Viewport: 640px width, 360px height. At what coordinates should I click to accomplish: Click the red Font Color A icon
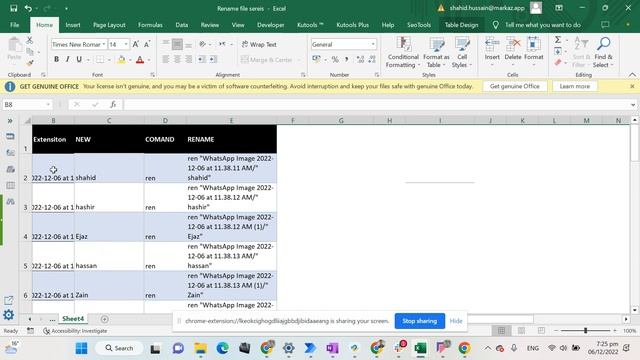140,60
